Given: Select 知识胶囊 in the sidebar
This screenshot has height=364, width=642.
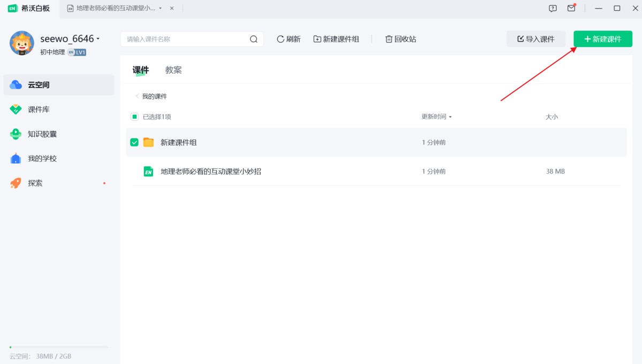Looking at the screenshot, I should (41, 134).
